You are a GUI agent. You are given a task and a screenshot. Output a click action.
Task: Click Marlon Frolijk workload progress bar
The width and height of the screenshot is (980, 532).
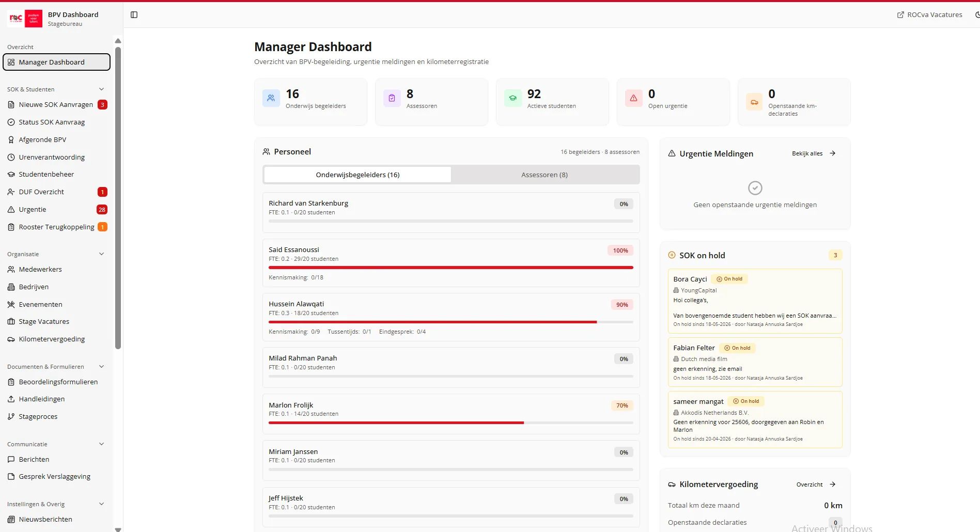(451, 423)
